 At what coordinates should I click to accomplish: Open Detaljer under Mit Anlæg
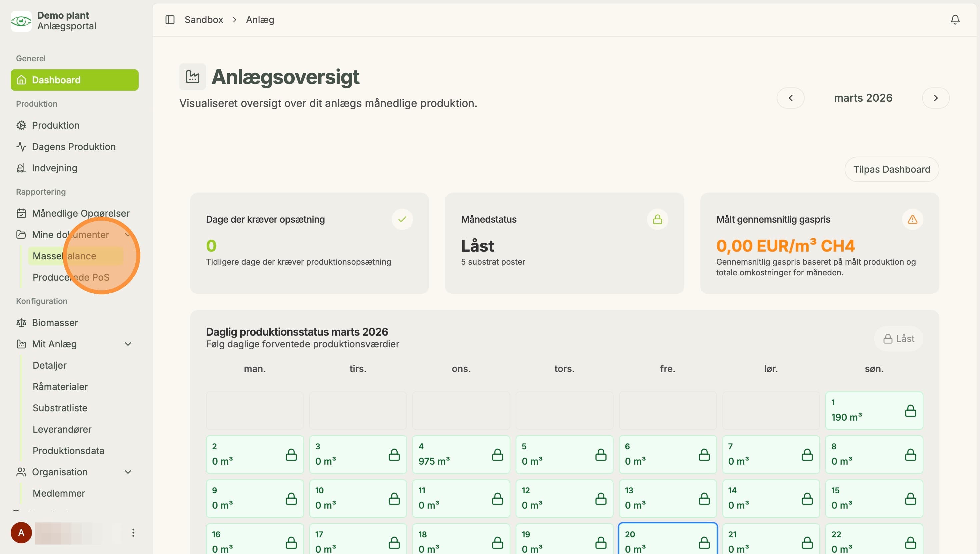coord(75,365)
